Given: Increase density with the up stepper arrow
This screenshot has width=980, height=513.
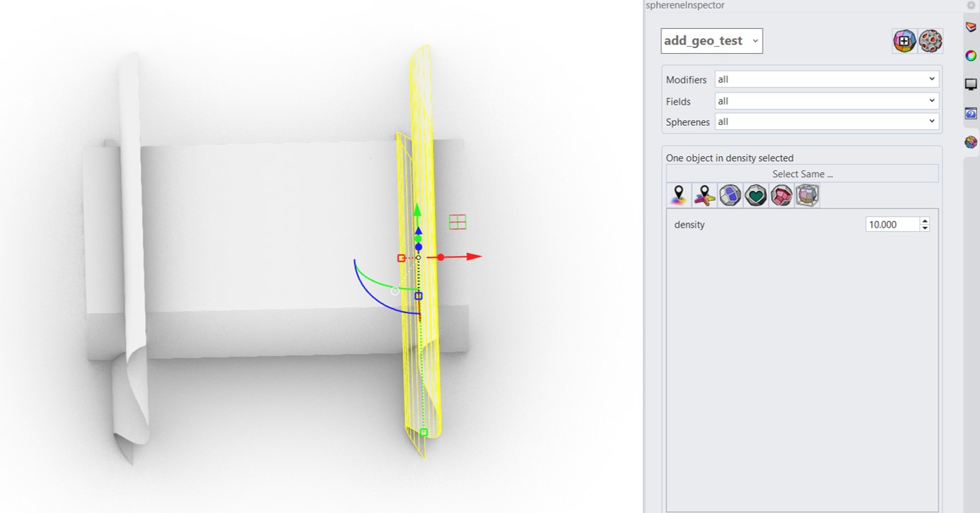Looking at the screenshot, I should 925,221.
